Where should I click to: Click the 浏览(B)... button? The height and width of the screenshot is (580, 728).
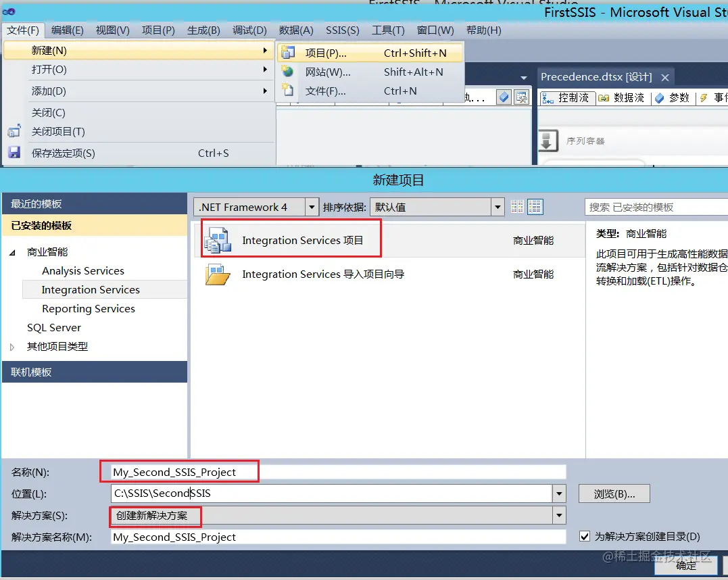click(x=614, y=494)
